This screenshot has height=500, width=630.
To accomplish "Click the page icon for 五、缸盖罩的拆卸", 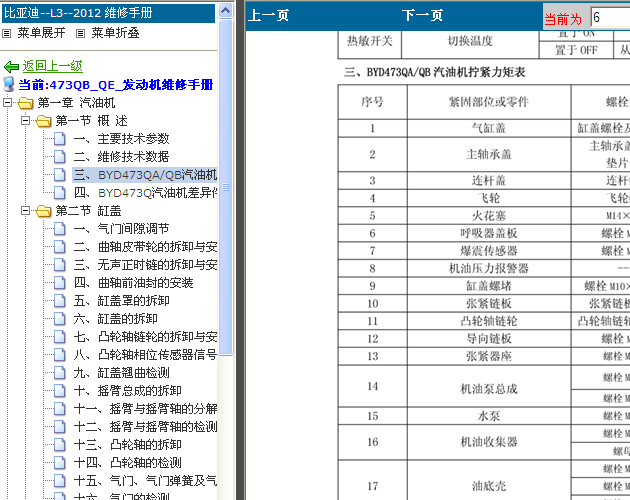I will tap(60, 301).
